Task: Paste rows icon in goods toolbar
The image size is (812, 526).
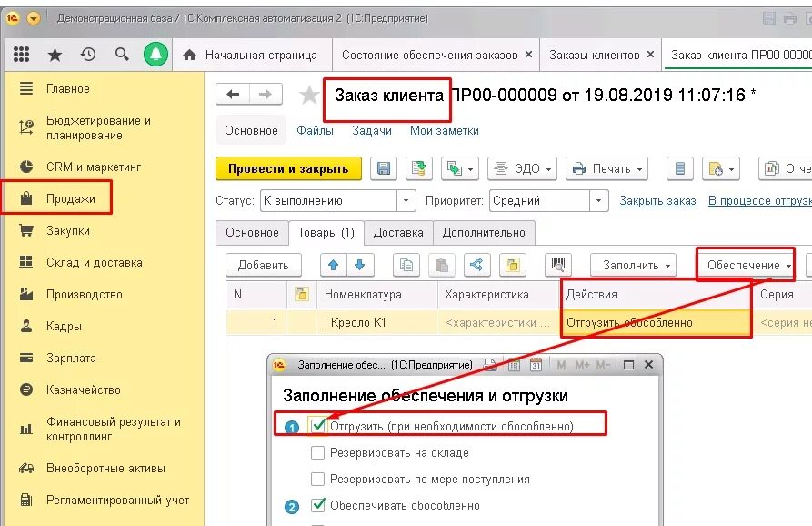Action: click(442, 265)
